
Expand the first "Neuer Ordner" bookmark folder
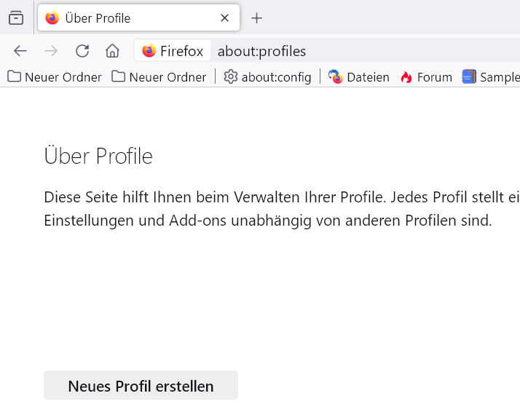55,76
